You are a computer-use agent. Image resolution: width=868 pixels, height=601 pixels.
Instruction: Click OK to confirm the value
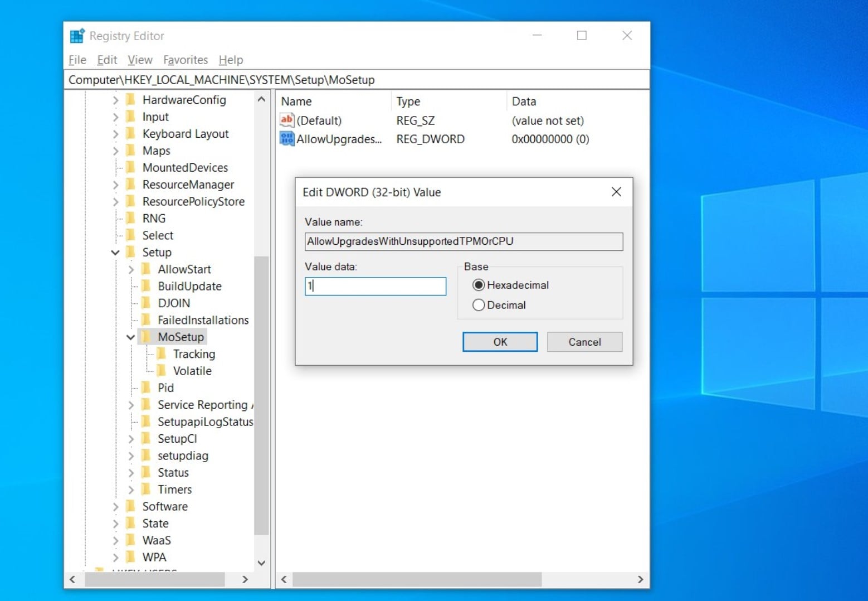tap(500, 342)
